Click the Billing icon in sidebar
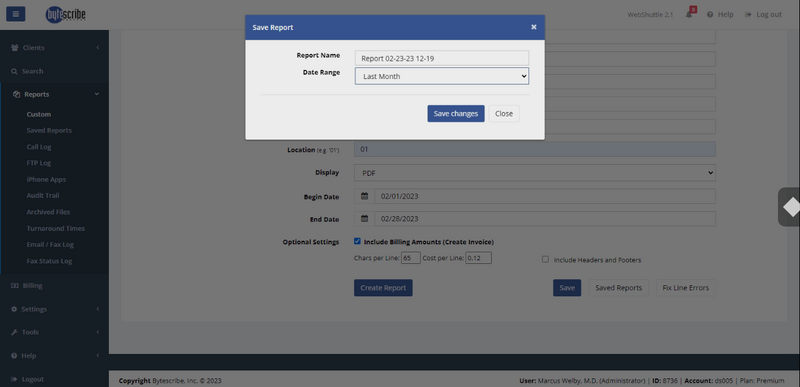This screenshot has width=800, height=387. (x=15, y=286)
